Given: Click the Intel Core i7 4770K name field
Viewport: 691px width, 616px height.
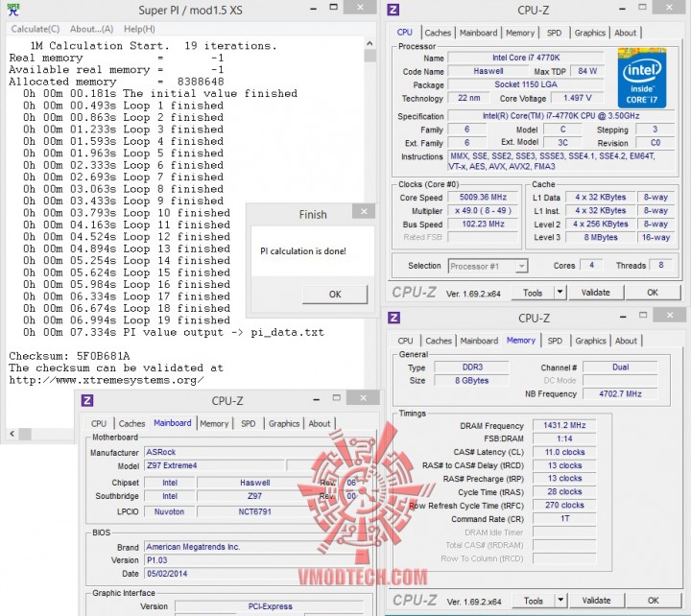Looking at the screenshot, I should click(x=526, y=58).
